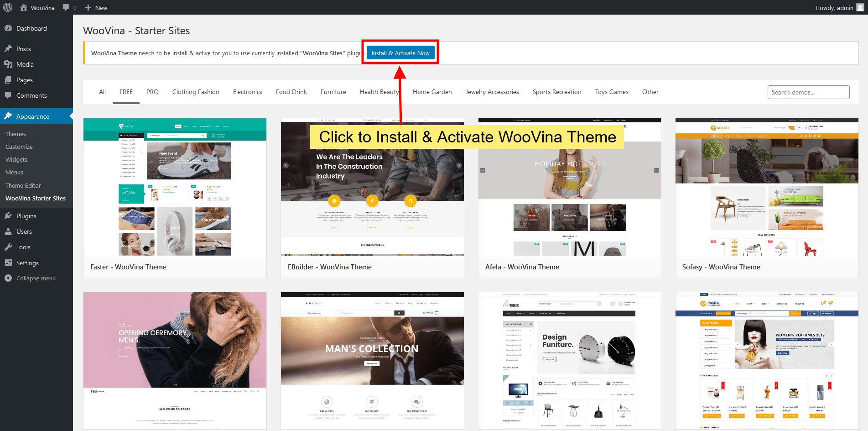This screenshot has width=868, height=431.
Task: Filter demos by Toys Games
Action: pos(612,92)
